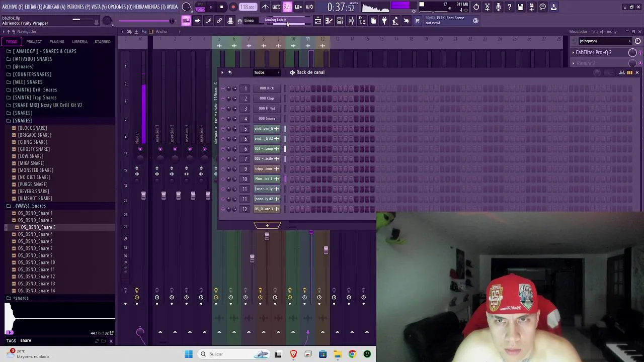Select the paint brush tool in toolbar

(208, 21)
